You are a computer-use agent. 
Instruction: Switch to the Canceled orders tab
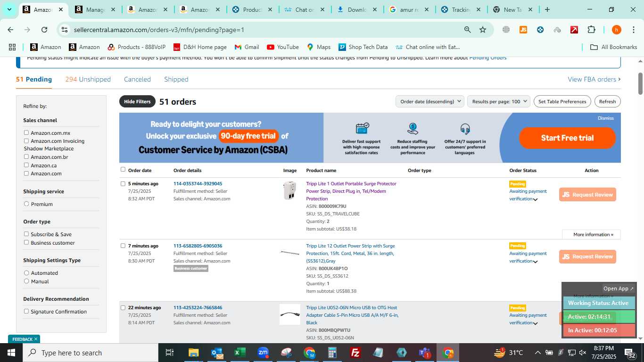137,79
